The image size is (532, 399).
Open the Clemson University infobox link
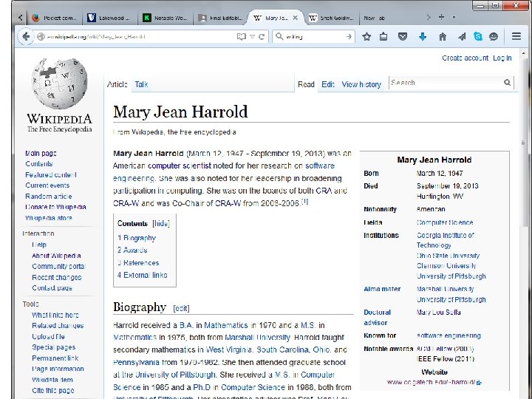click(x=446, y=266)
